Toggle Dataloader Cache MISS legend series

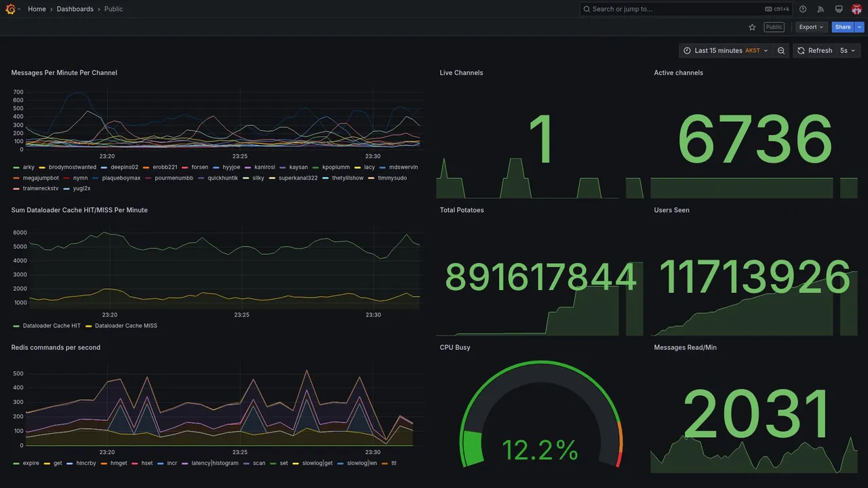click(121, 326)
